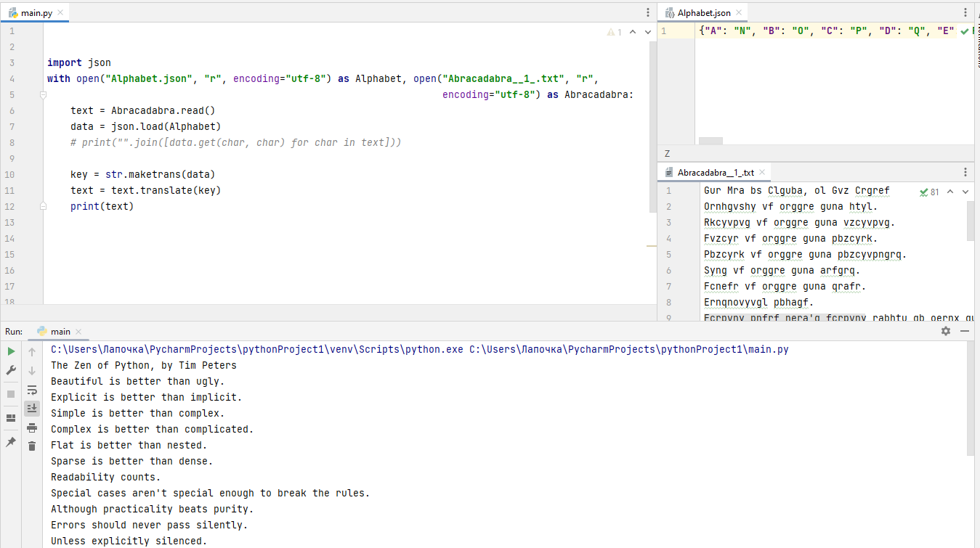Close the Abracadabra__1_.txt tab

(x=761, y=173)
